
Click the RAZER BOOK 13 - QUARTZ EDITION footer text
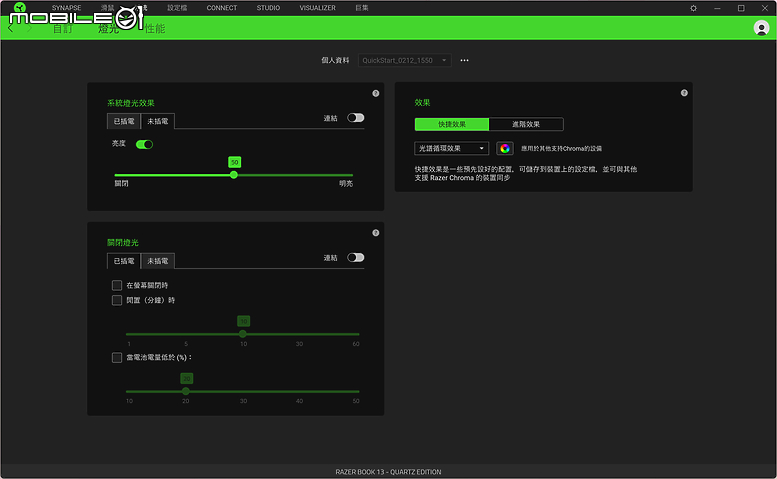(388, 472)
